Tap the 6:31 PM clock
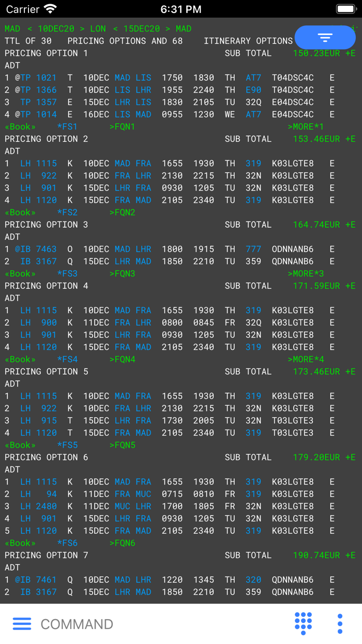Viewport: 362px width, 644px height. (x=180, y=9)
